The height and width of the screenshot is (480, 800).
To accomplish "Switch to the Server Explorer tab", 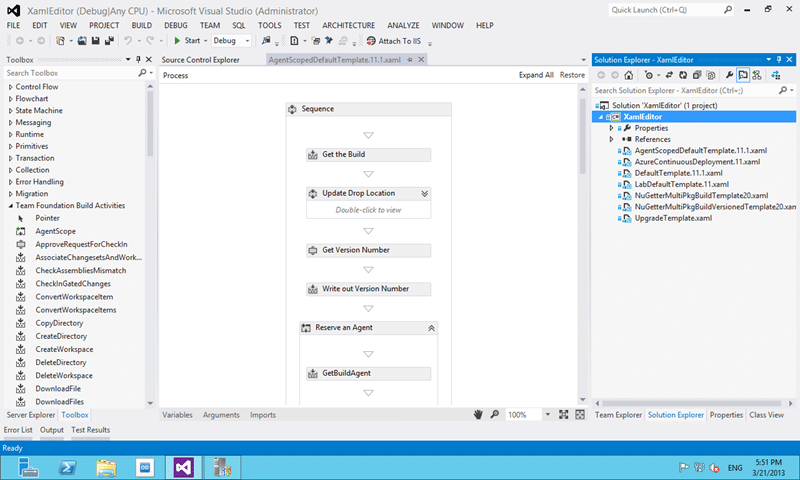I will 31,415.
